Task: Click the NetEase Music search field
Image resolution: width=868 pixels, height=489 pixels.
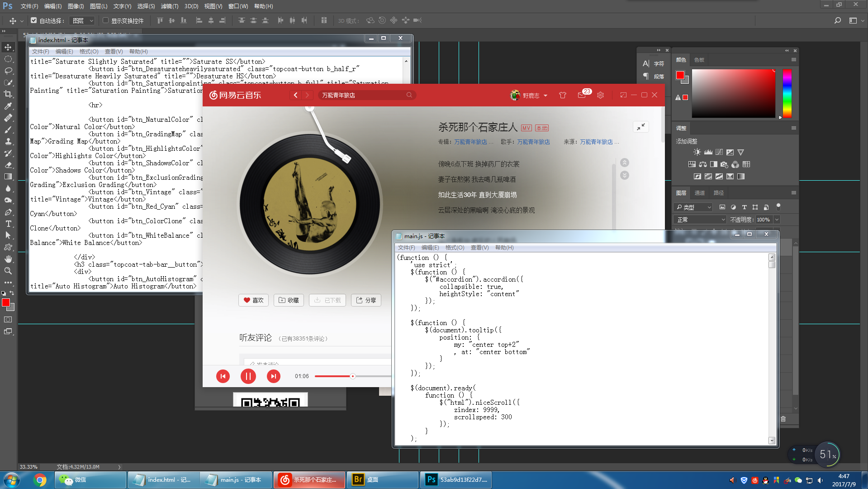Action: tap(367, 95)
